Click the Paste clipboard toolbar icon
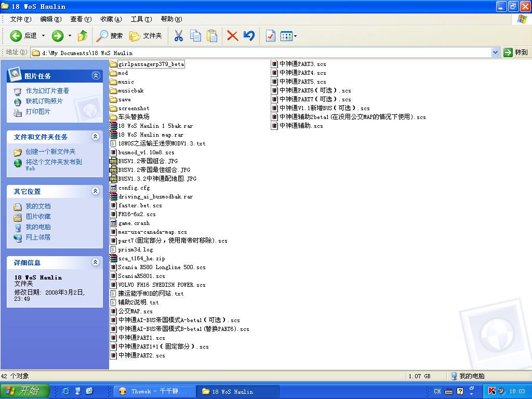532x399 pixels. click(x=212, y=36)
